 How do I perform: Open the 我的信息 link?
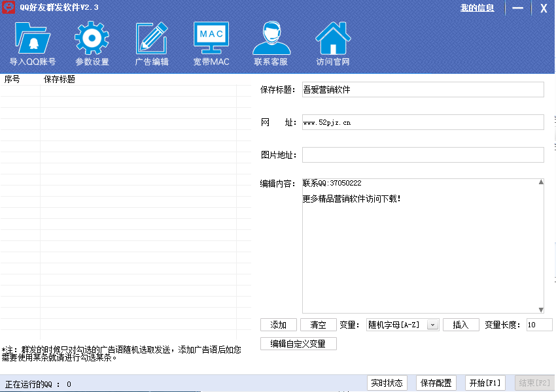[477, 8]
